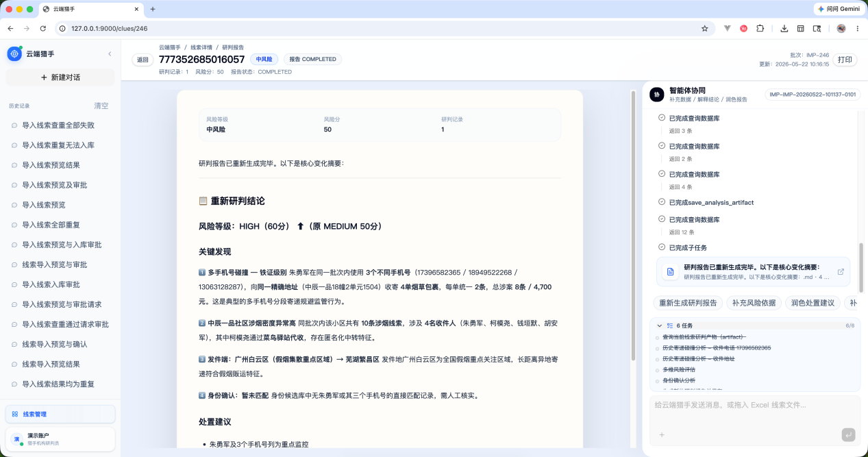The image size is (868, 457).
Task: Click the 智能体协同 avatar icon
Action: (656, 95)
